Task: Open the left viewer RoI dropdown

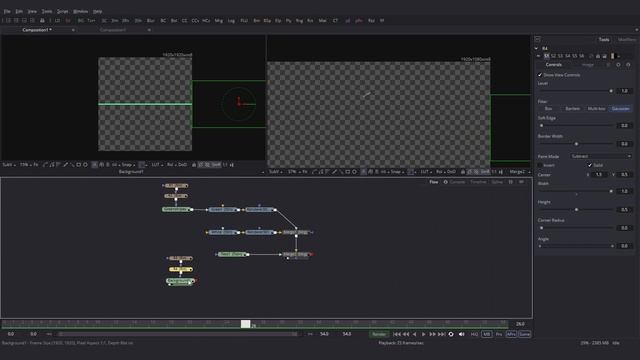Action: pyautogui.click(x=171, y=165)
